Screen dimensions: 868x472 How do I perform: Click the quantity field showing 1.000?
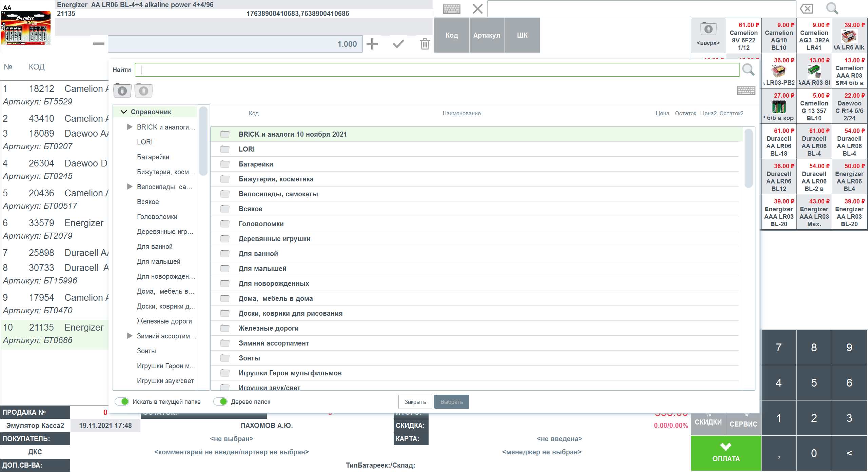point(235,44)
